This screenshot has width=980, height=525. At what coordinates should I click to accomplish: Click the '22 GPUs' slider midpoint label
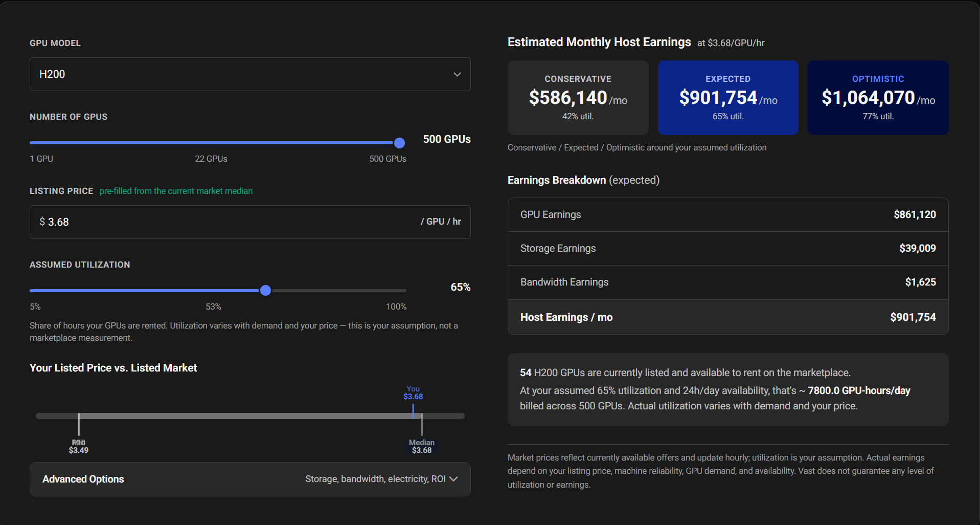[211, 159]
